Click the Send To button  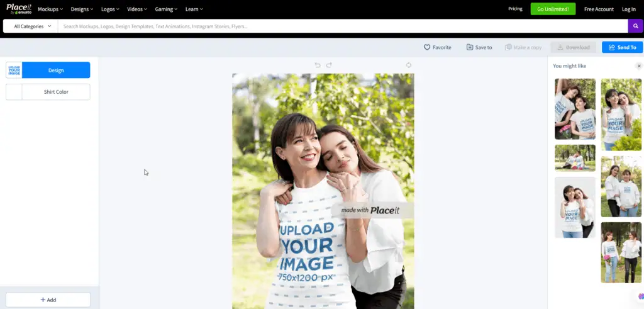point(622,47)
